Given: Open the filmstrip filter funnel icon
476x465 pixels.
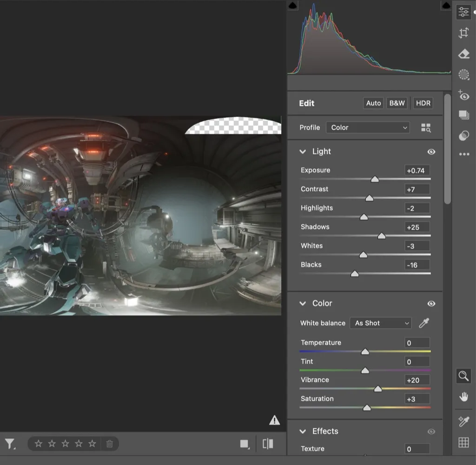Looking at the screenshot, I should tap(10, 444).
